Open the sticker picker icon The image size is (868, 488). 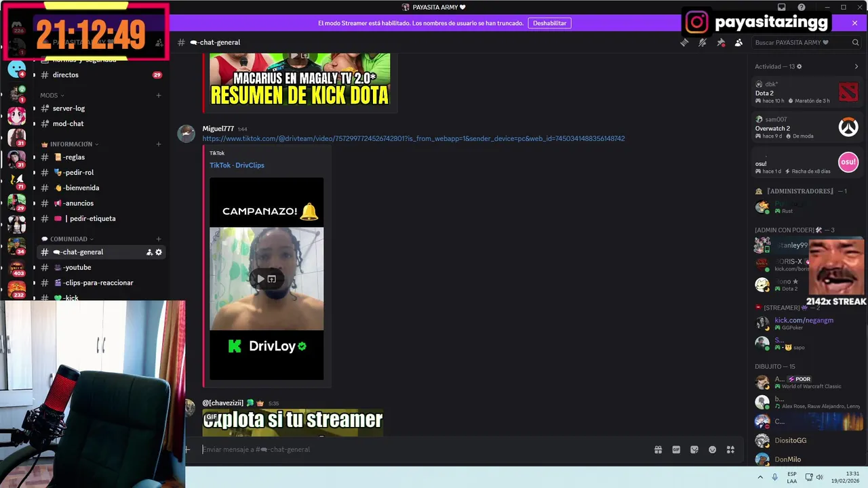pos(694,449)
